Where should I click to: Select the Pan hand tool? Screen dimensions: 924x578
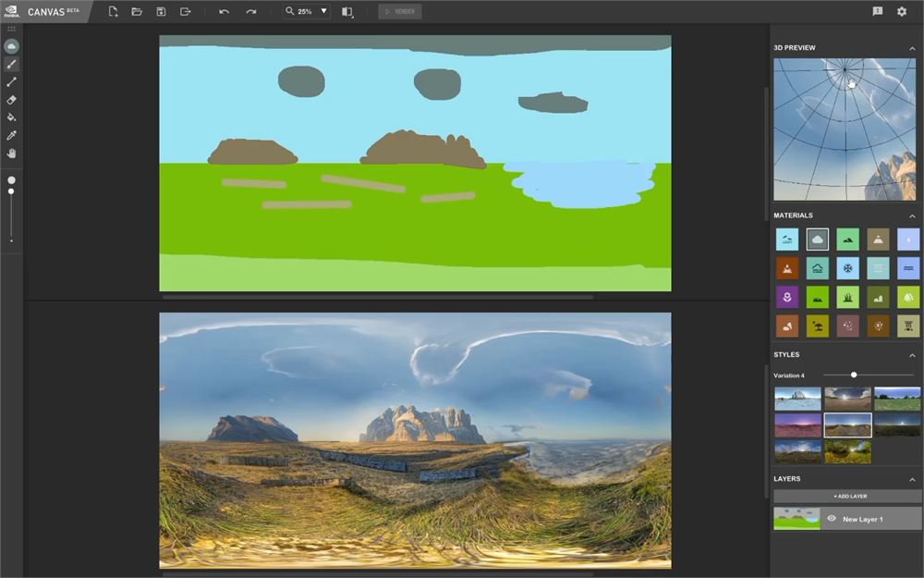coord(11,154)
